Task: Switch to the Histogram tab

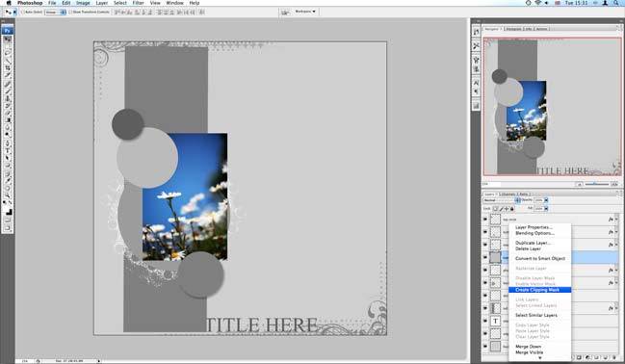Action: (513, 29)
